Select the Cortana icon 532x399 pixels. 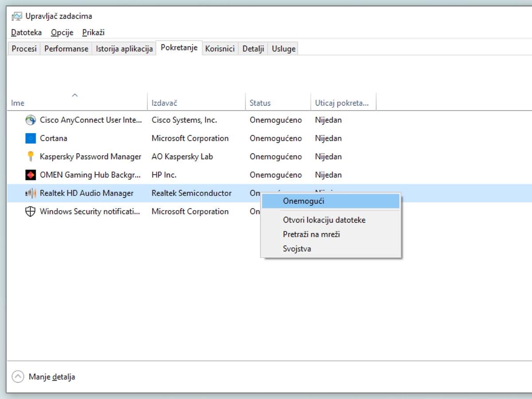pyautogui.click(x=30, y=138)
